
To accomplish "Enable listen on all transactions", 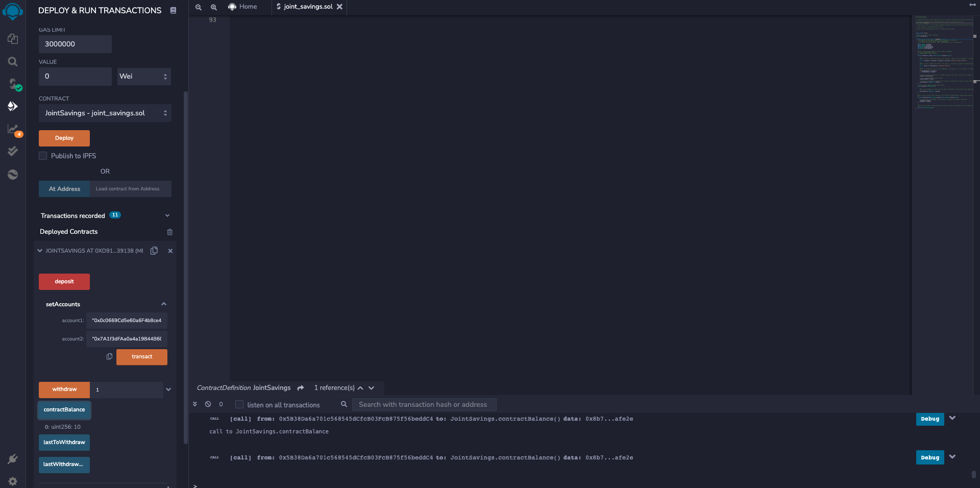I will tap(239, 404).
